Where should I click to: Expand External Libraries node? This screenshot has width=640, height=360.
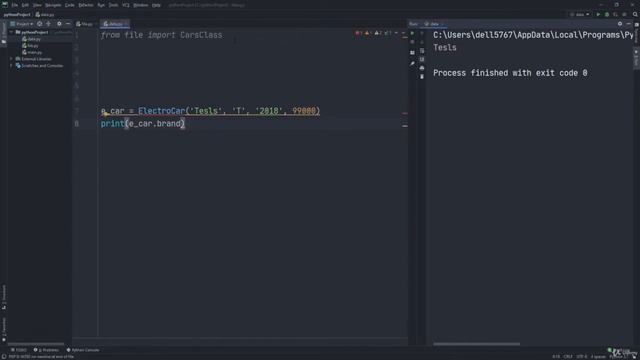[11, 59]
